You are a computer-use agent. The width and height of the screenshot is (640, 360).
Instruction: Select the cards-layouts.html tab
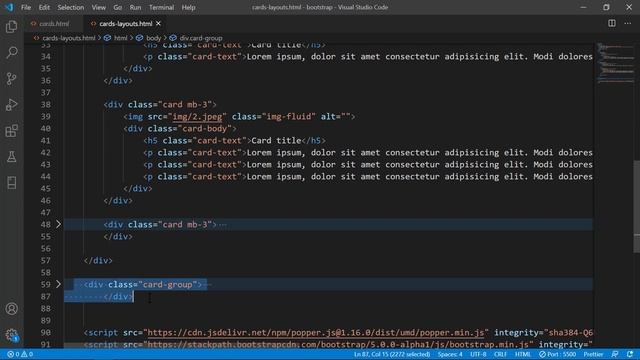125,24
